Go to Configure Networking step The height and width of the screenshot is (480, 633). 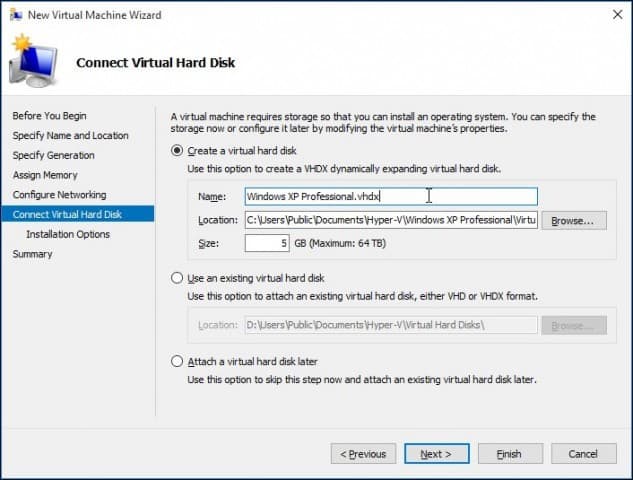point(59,195)
